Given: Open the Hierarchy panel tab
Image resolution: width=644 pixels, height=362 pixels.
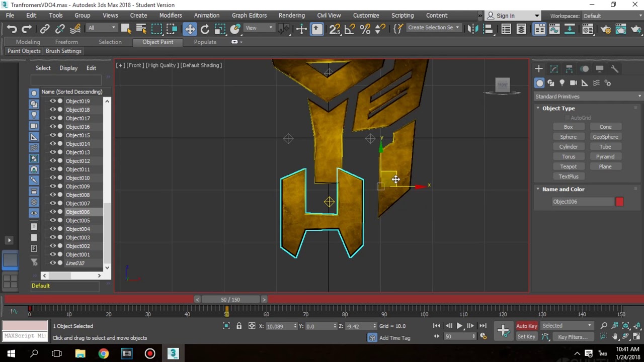Looking at the screenshot, I should tap(569, 69).
